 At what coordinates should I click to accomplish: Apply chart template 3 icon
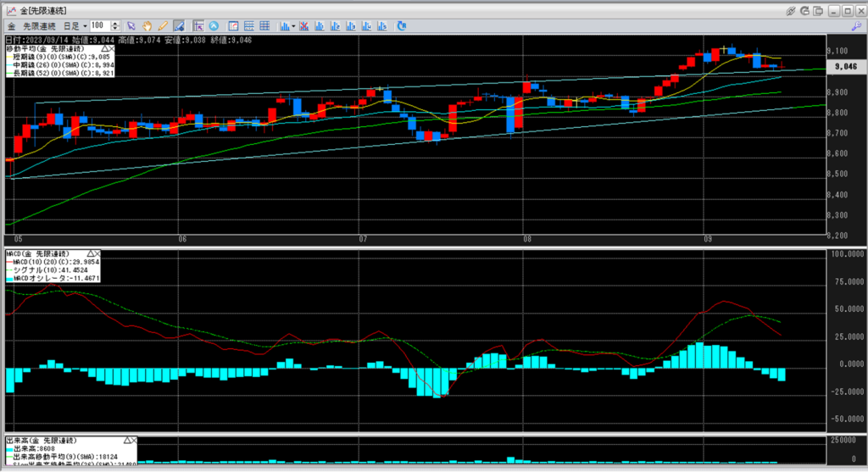point(350,26)
